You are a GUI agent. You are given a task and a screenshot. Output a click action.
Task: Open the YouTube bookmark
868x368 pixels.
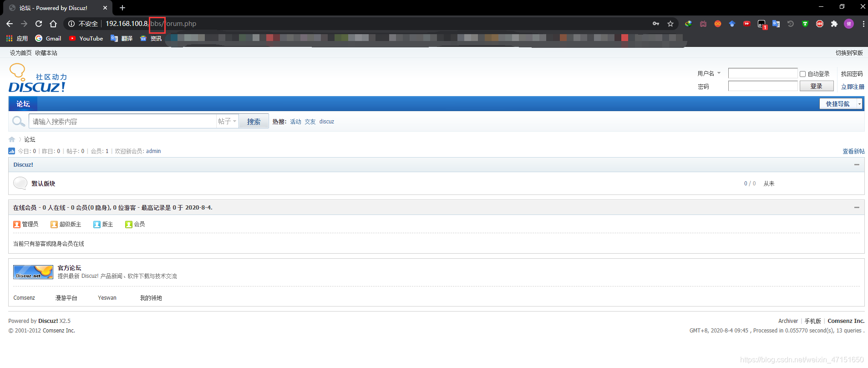click(x=86, y=38)
